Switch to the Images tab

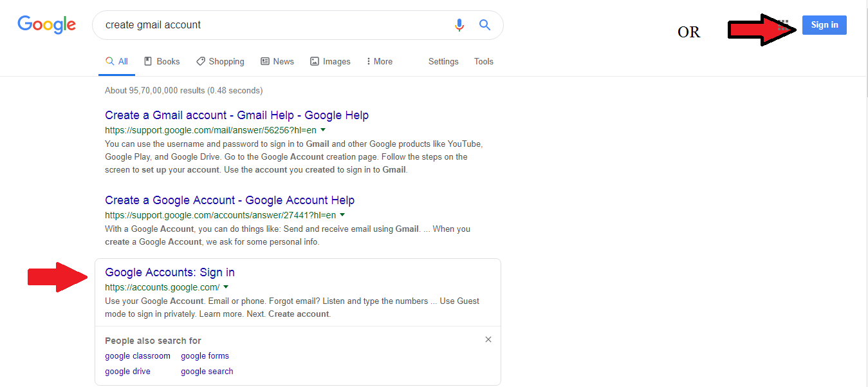pyautogui.click(x=330, y=62)
